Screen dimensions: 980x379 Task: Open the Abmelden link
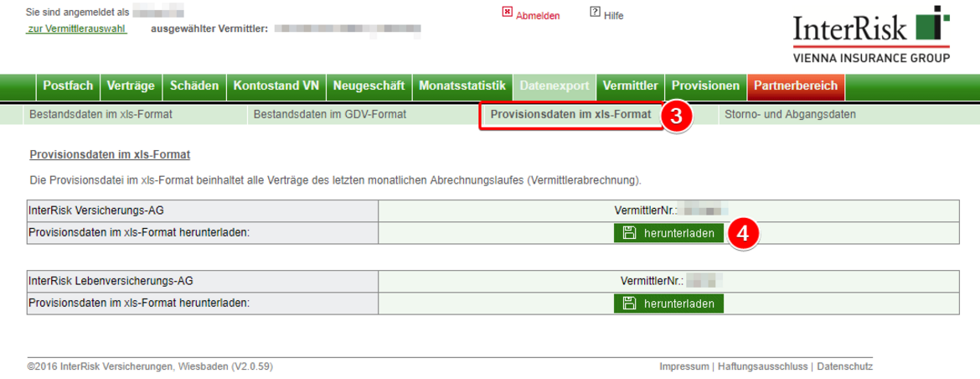pyautogui.click(x=538, y=16)
